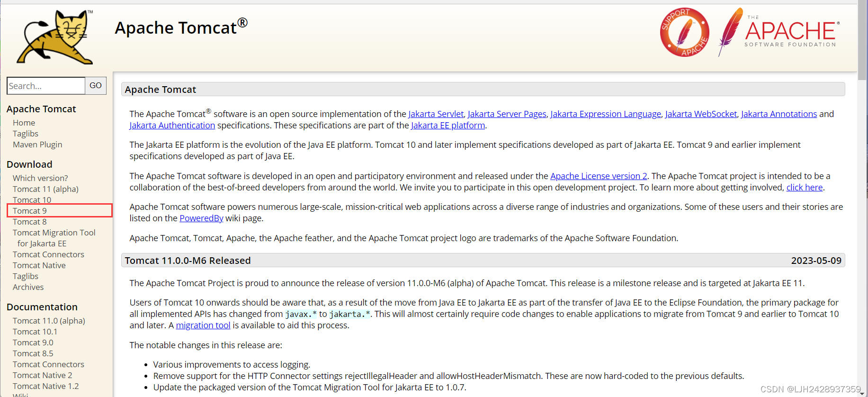
Task: Select Tomcat 9 download link
Action: 30,211
